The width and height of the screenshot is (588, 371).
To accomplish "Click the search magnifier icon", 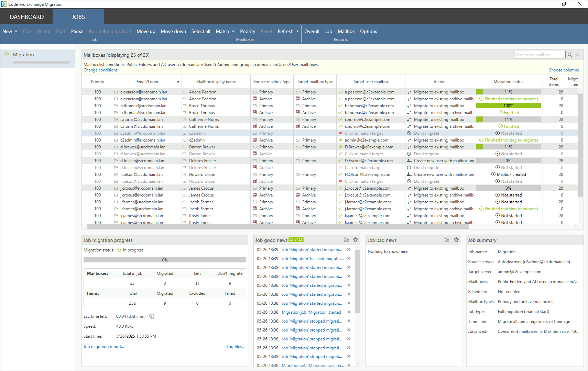I will point(570,55).
